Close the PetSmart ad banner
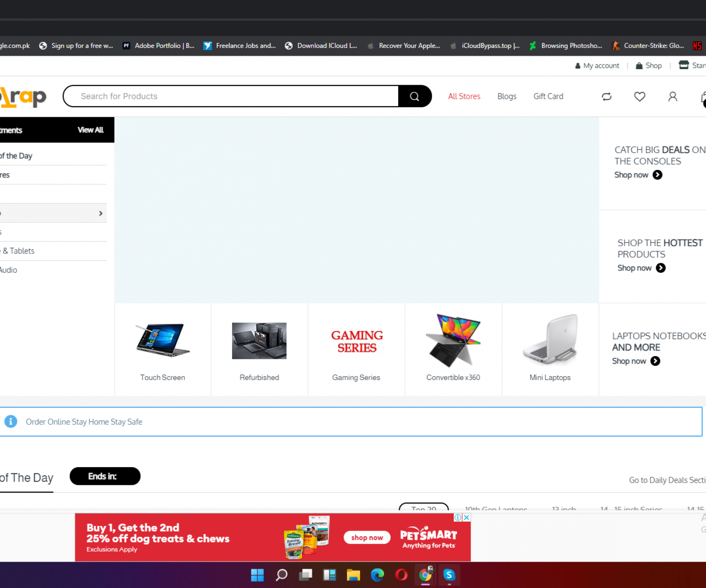 point(466,517)
